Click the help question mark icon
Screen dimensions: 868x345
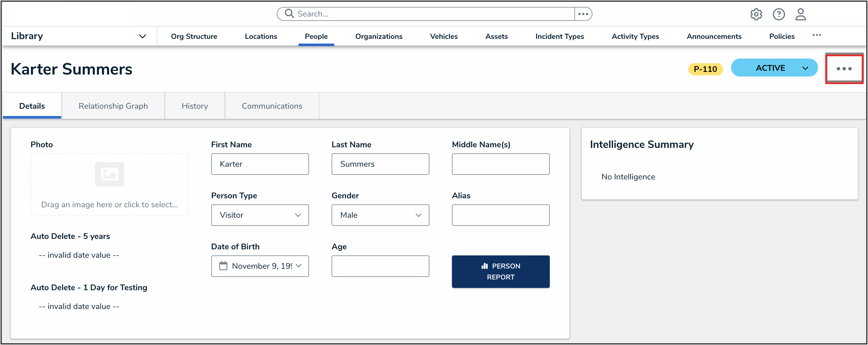[778, 14]
